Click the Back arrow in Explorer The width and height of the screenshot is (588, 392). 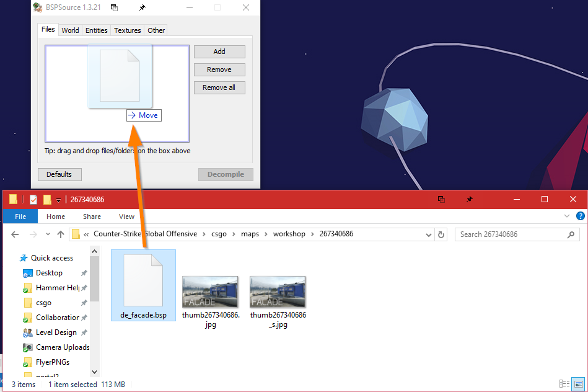tap(15, 234)
